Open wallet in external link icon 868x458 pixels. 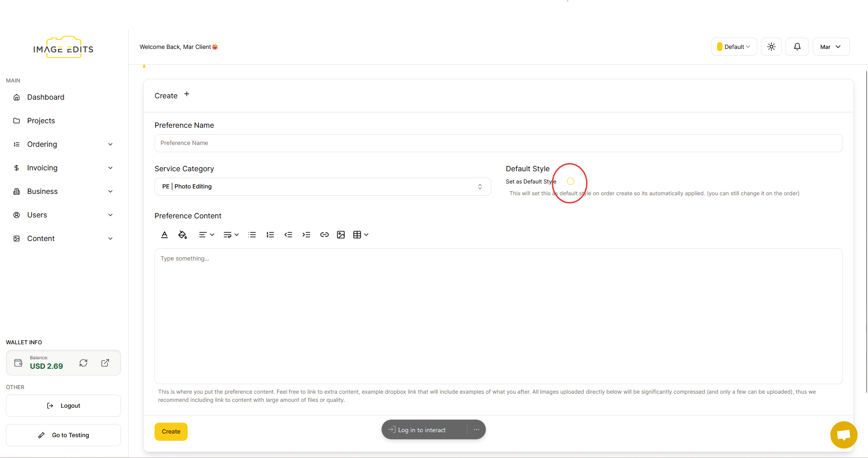[x=105, y=363]
